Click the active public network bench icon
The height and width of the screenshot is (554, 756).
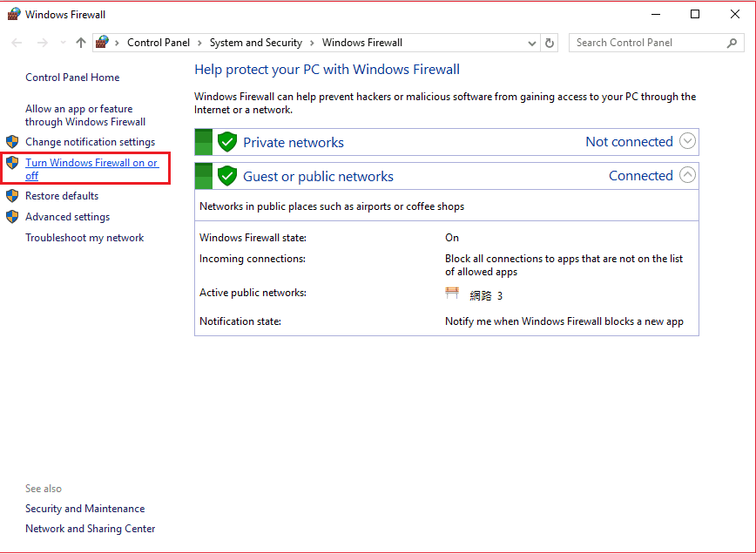tap(452, 293)
